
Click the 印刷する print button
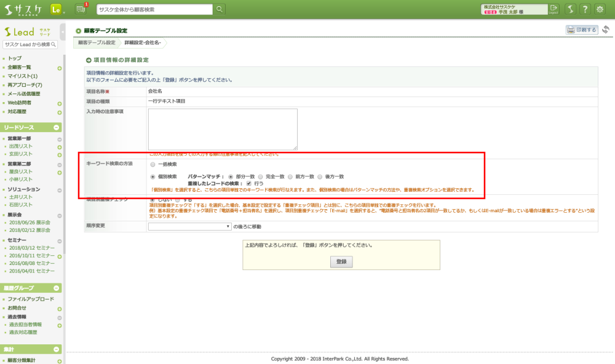point(582,30)
